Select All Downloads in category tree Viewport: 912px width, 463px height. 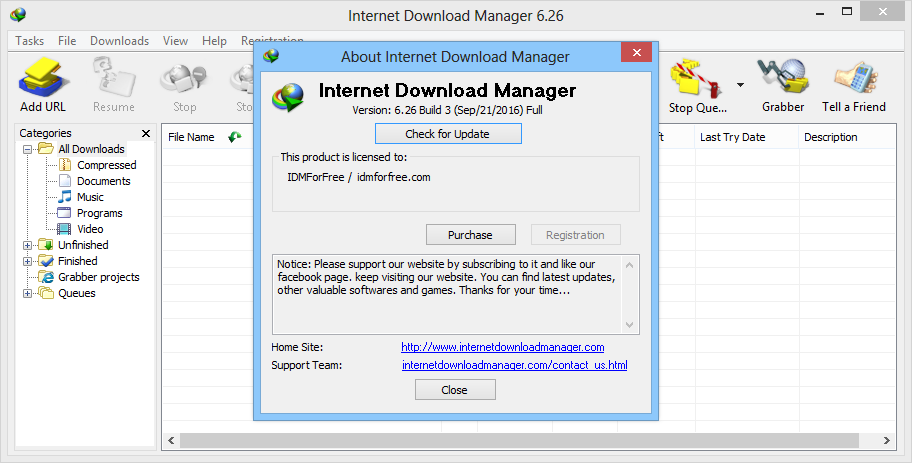click(91, 149)
